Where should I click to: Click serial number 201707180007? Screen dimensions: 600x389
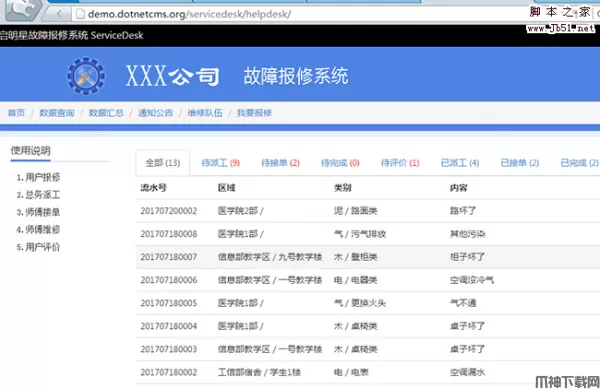(169, 257)
